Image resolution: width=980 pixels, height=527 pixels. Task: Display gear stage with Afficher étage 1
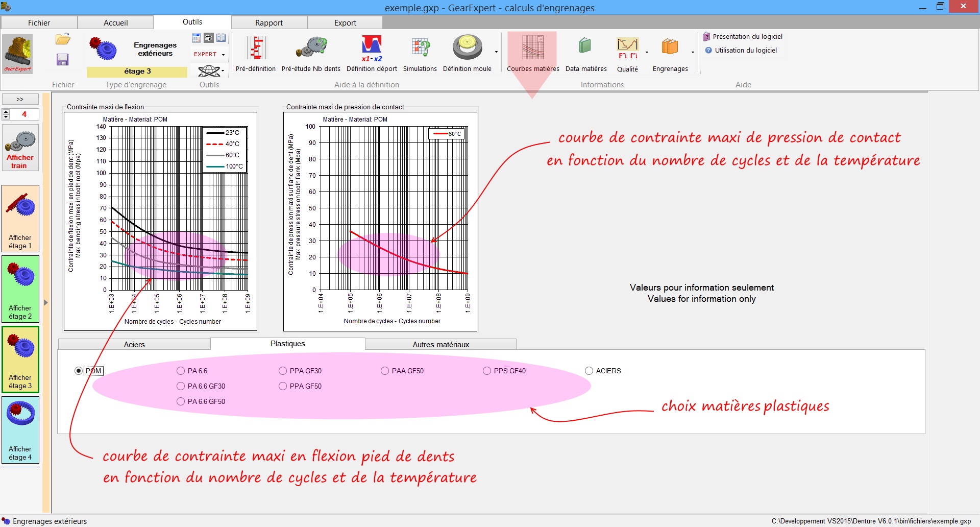[20, 218]
